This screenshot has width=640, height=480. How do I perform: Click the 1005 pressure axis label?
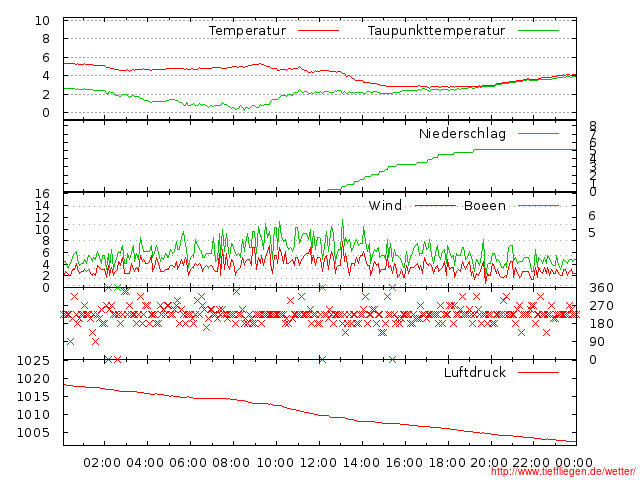point(33,433)
